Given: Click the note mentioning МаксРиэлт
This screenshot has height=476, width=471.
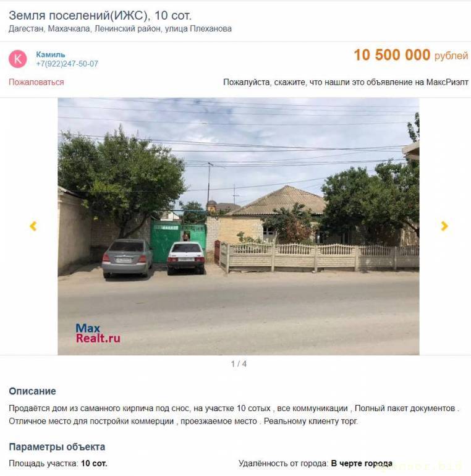Looking at the screenshot, I should click(346, 82).
